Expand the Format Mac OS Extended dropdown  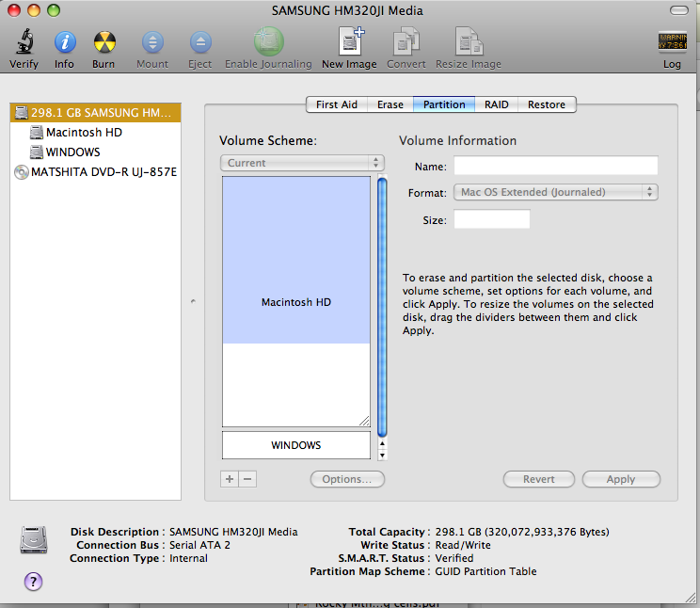tap(555, 192)
